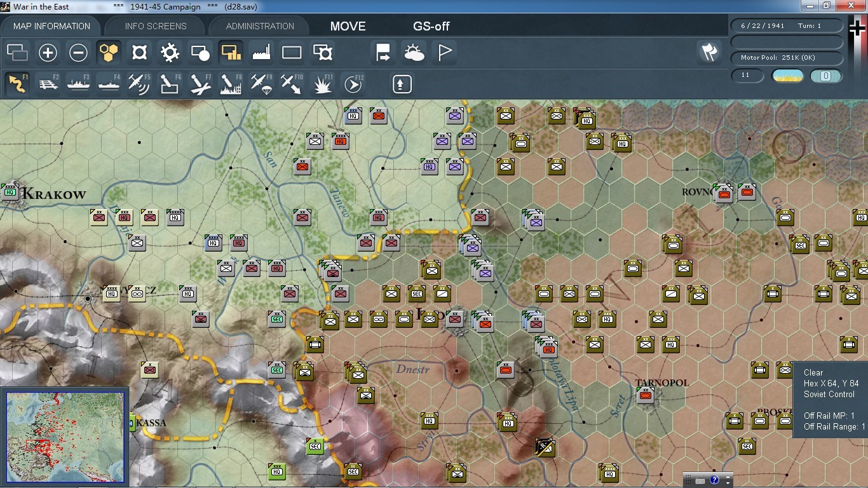This screenshot has width=868, height=488.
Task: Click the pill showing 11
Action: pos(748,76)
